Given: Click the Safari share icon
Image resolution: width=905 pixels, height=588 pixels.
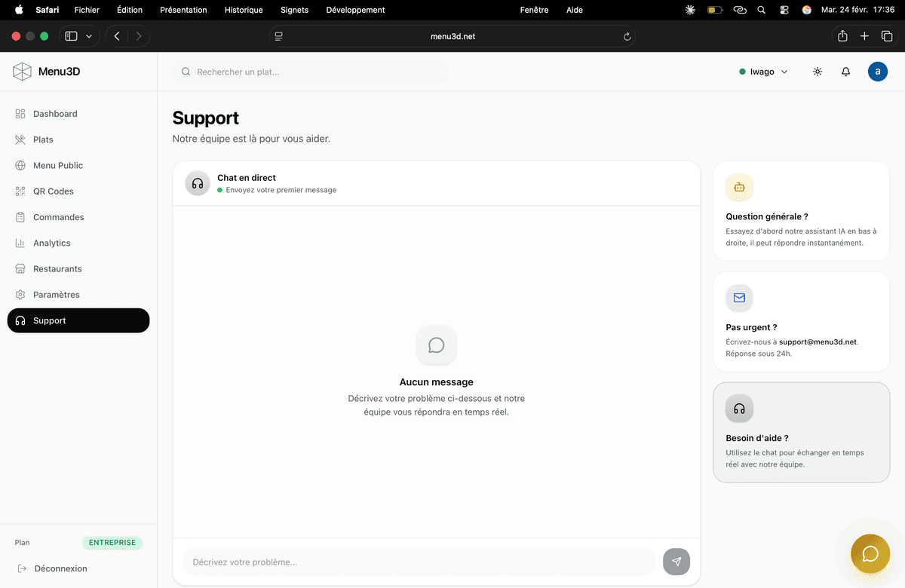Looking at the screenshot, I should click(842, 36).
